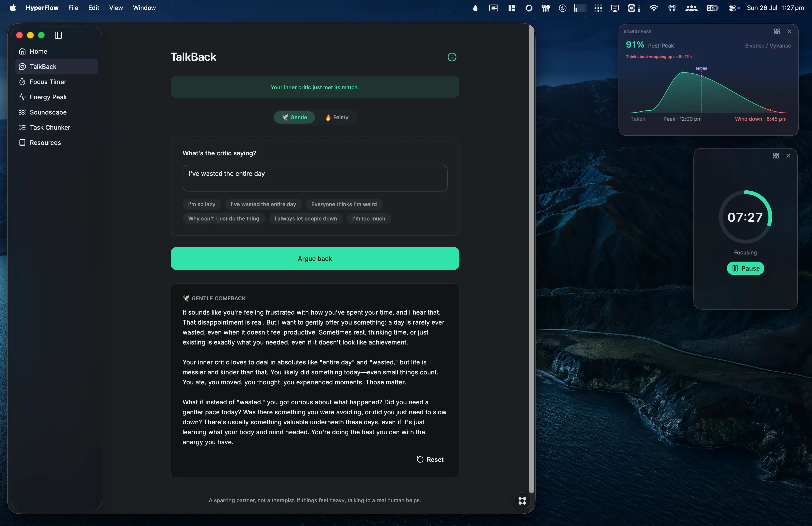Image resolution: width=812 pixels, height=526 pixels.
Task: Click the two-people menu bar icon
Action: pos(691,8)
